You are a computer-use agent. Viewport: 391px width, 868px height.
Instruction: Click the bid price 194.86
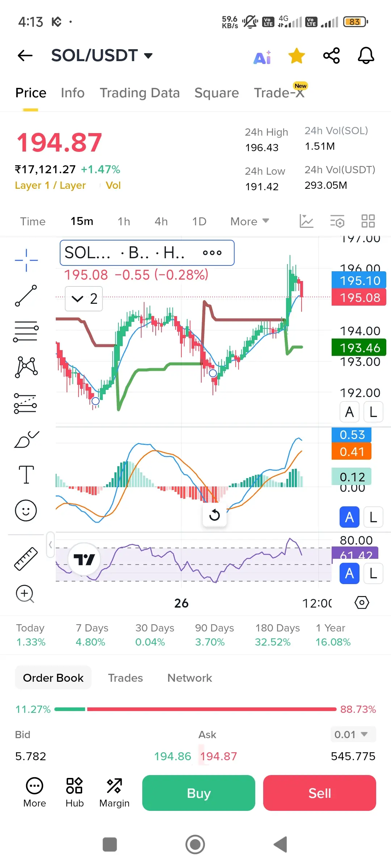(173, 756)
